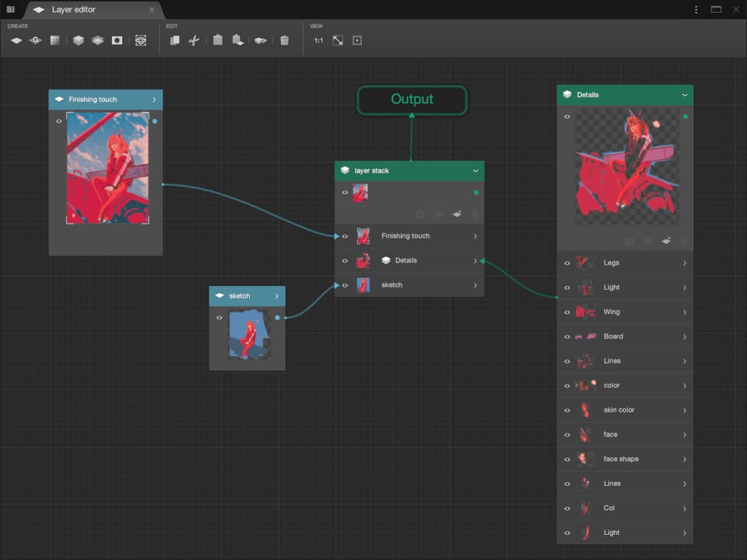Click the layer stack preview thumbnail
Screen dimensions: 747x560
(360, 193)
